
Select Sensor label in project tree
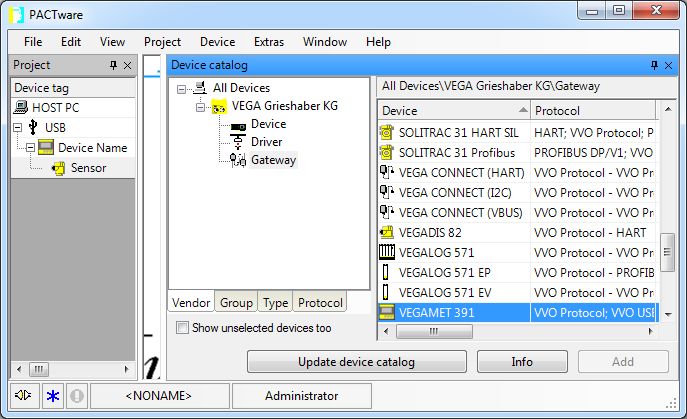coord(89,168)
